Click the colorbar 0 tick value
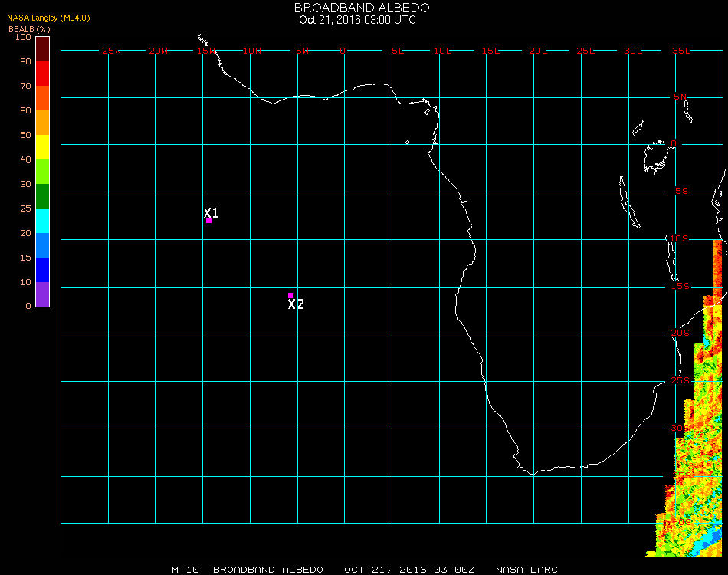Image resolution: width=728 pixels, height=575 pixels. pyautogui.click(x=28, y=307)
